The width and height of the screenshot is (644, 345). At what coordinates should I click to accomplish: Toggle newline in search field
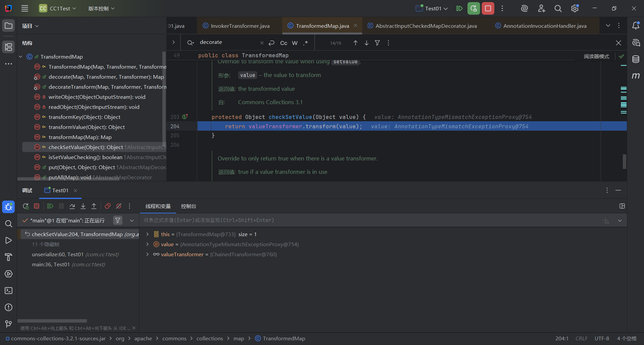tap(272, 43)
